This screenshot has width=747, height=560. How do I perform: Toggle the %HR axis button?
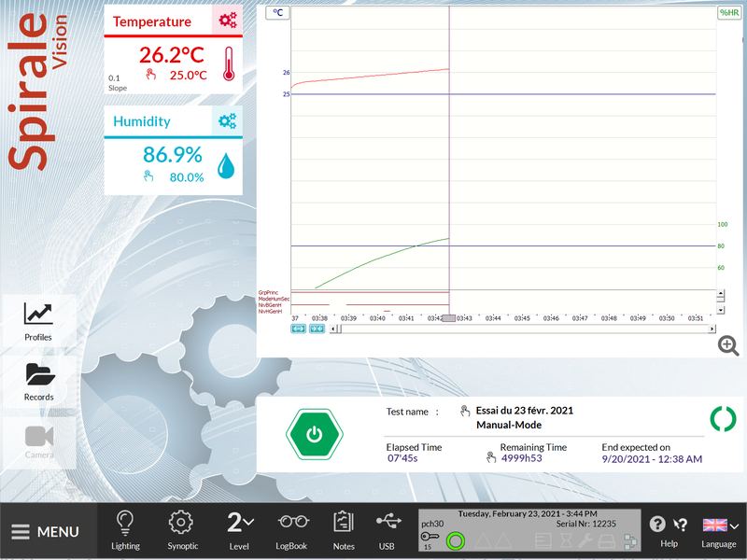[x=728, y=13]
